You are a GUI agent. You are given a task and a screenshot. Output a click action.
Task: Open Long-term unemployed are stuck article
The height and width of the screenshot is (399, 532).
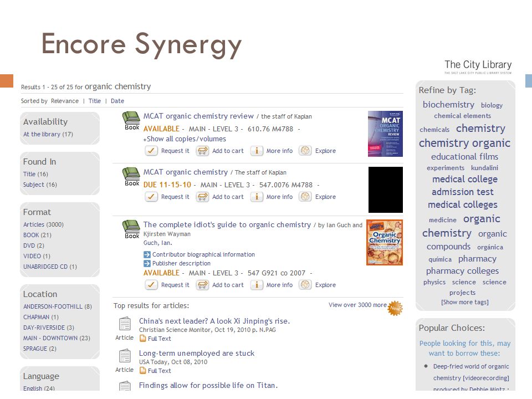197,353
